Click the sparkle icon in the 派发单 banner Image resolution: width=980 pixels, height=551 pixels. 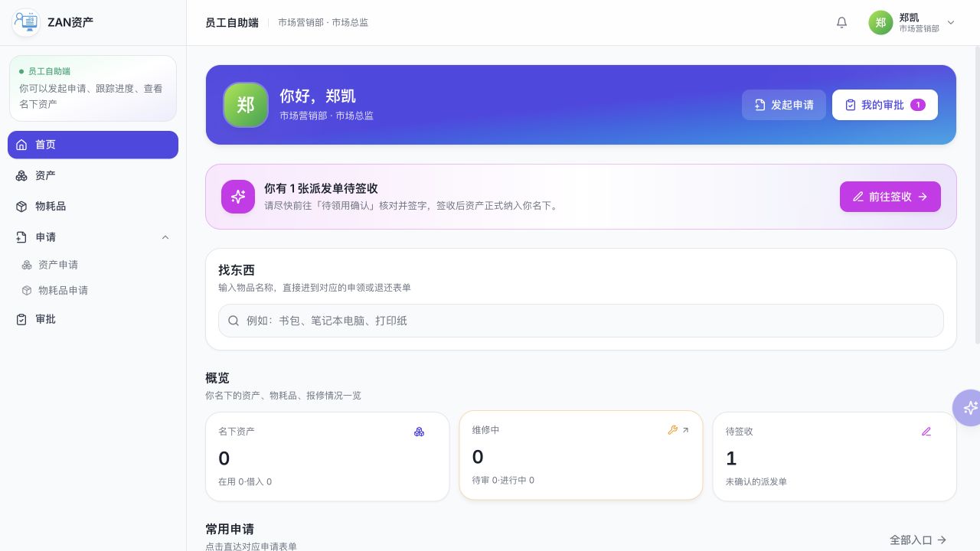(x=238, y=197)
